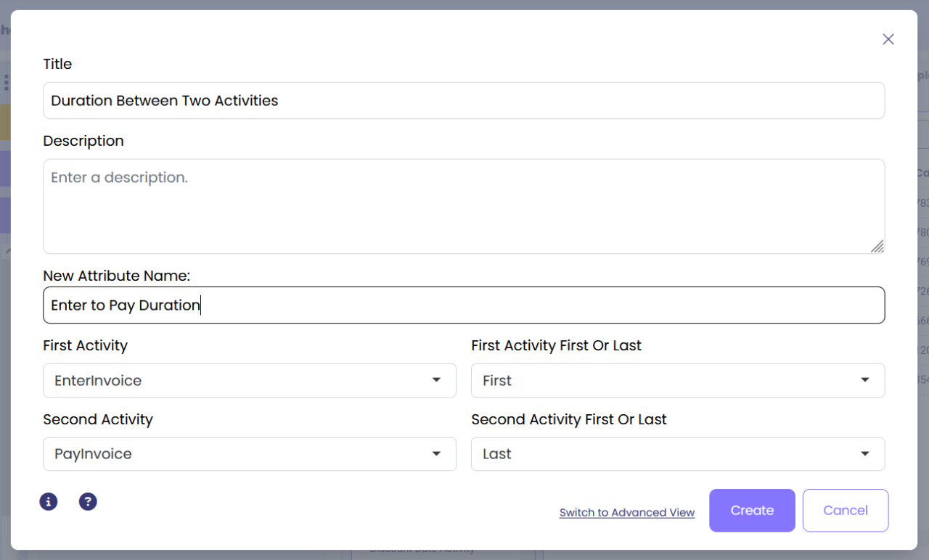The width and height of the screenshot is (929, 560).
Task: Expand the Second Activity First Or Last dropdown
Action: click(677, 454)
